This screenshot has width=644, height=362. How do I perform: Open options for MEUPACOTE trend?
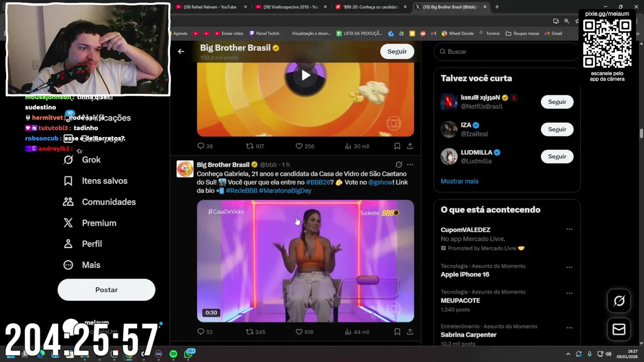click(x=569, y=293)
